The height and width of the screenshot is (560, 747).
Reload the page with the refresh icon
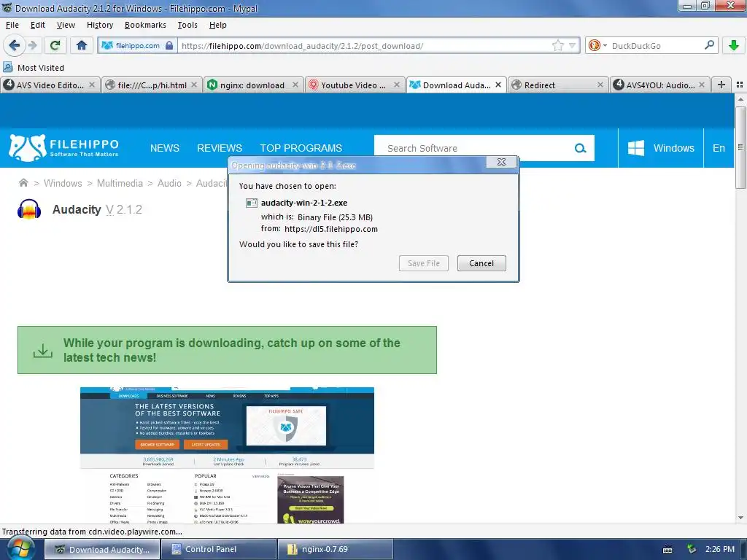click(x=55, y=45)
